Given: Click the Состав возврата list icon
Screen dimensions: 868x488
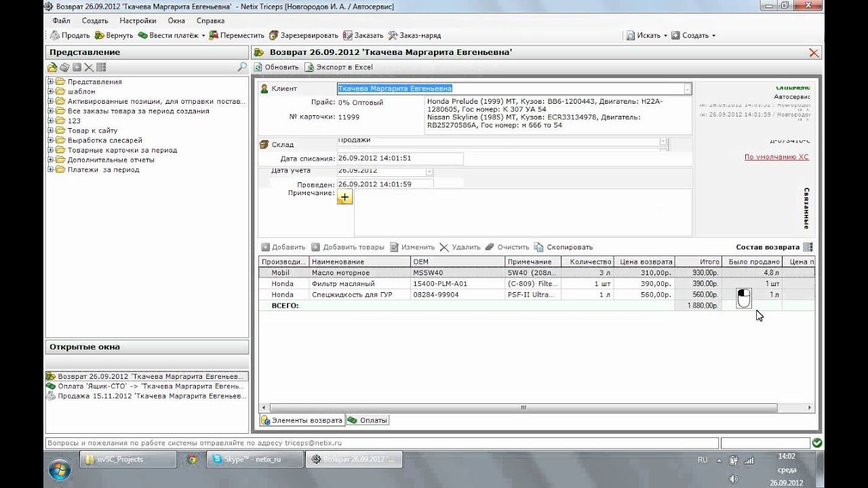Looking at the screenshot, I should 807,247.
